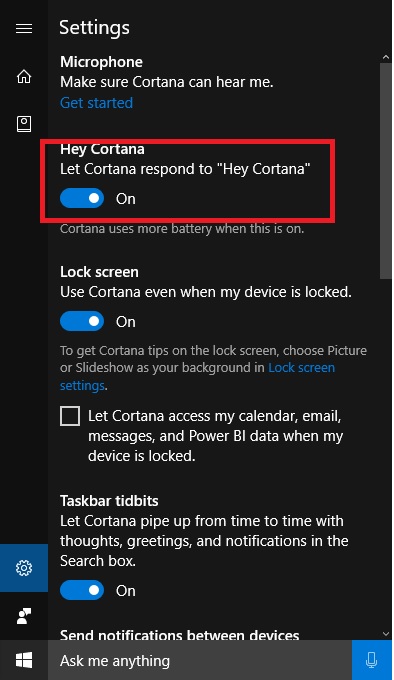Open the Get started microphone link
The width and height of the screenshot is (394, 680).
click(96, 103)
